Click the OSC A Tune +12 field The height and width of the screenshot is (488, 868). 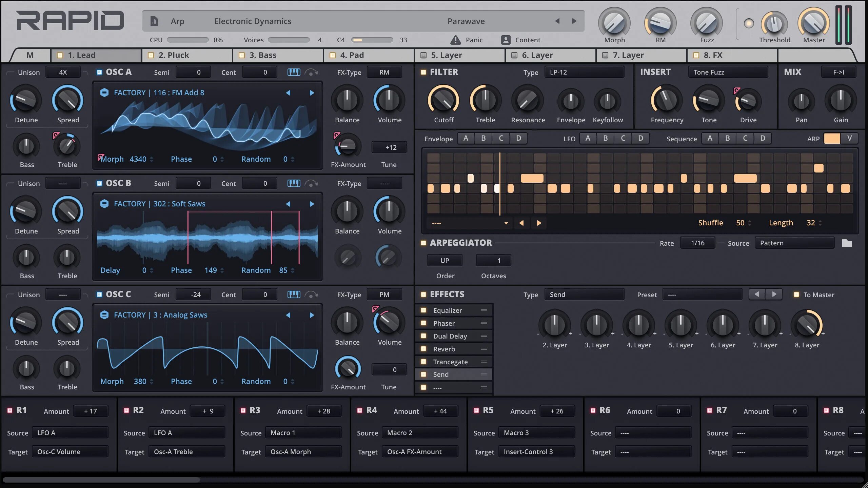[x=389, y=147]
